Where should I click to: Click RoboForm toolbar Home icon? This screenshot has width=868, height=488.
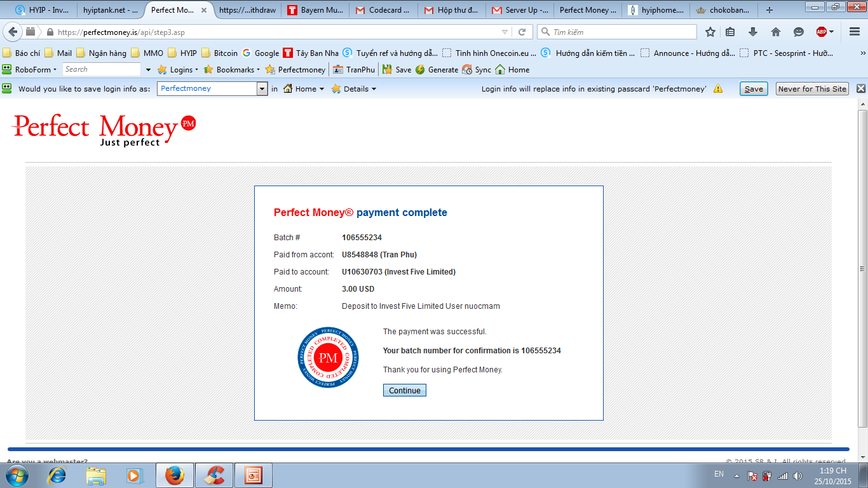512,70
